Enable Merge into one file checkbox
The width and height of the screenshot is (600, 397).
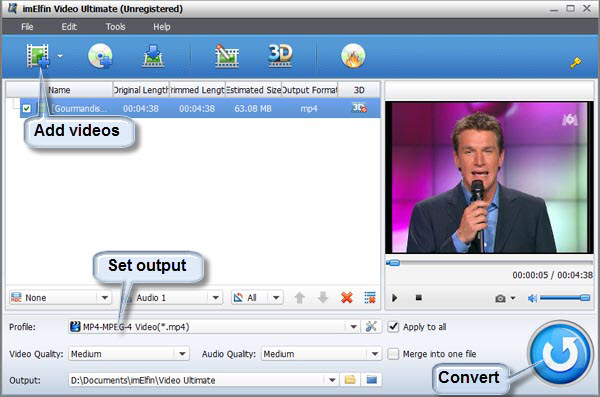[393, 354]
